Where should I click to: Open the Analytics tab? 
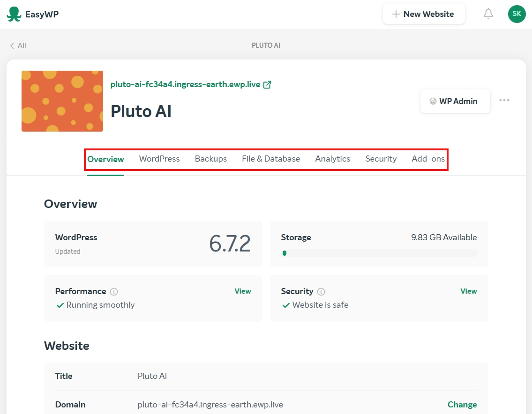tap(332, 159)
